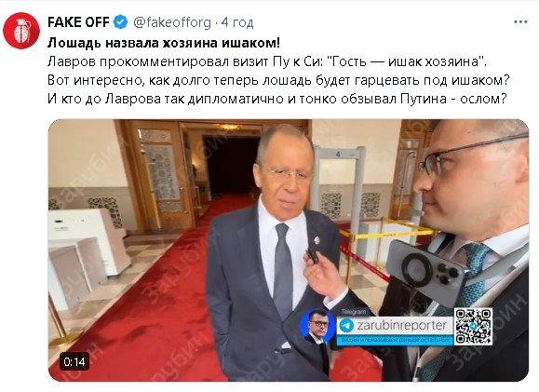
Task: Click the circular reporter portrait in overlay
Action: pyautogui.click(x=317, y=325)
